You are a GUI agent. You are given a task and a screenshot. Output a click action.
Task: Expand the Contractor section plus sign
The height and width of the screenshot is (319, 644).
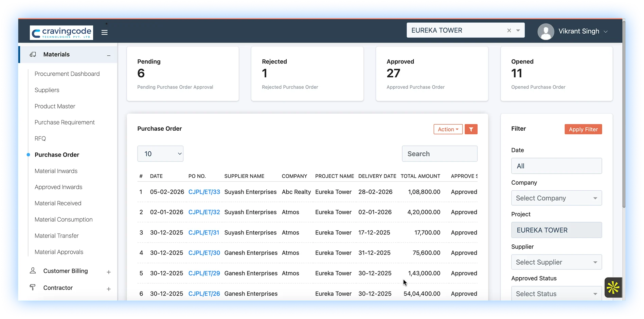[x=109, y=289]
